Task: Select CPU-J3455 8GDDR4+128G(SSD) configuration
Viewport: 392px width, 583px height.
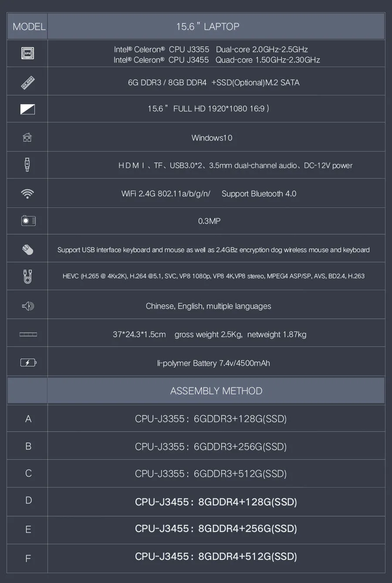Action: pos(216,502)
